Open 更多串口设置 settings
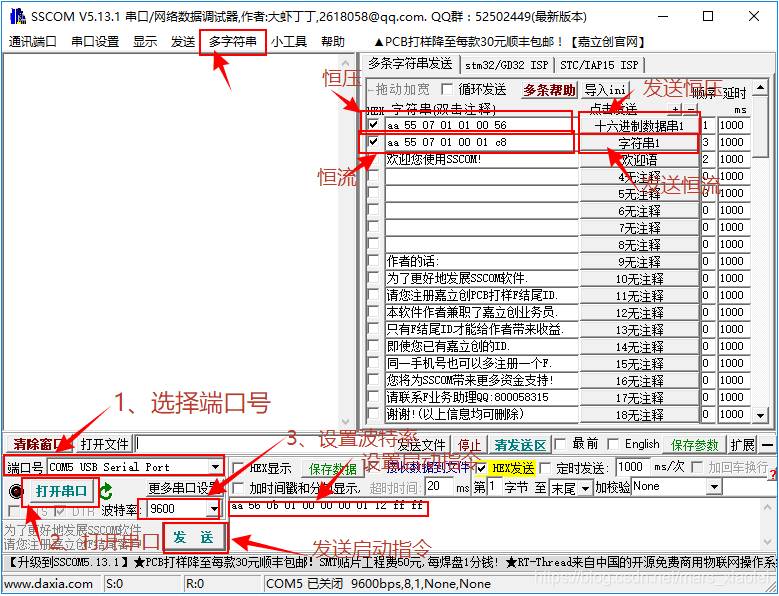The height and width of the screenshot is (596, 779). pyautogui.click(x=183, y=488)
